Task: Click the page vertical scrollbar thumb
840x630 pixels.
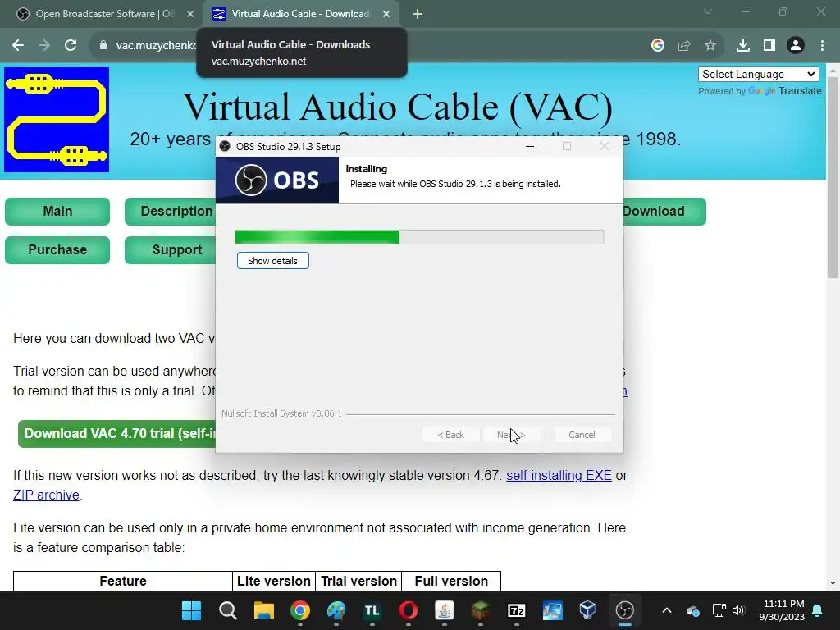Action: [833, 177]
